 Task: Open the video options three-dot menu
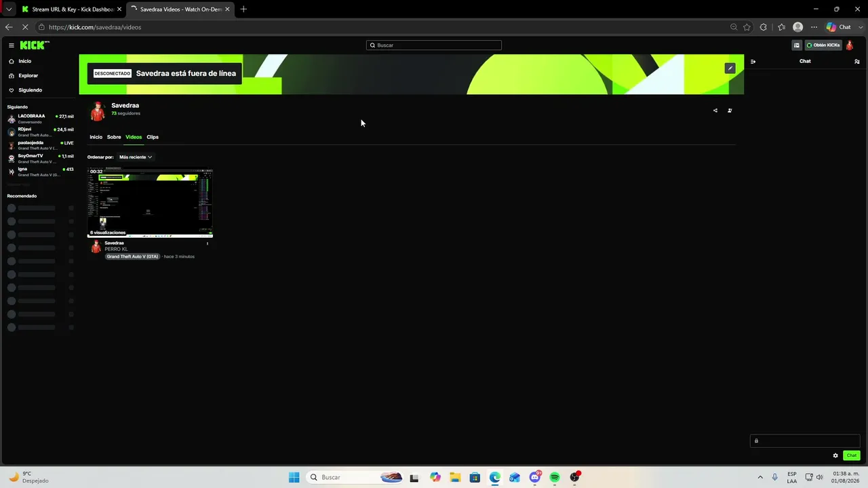(x=208, y=243)
